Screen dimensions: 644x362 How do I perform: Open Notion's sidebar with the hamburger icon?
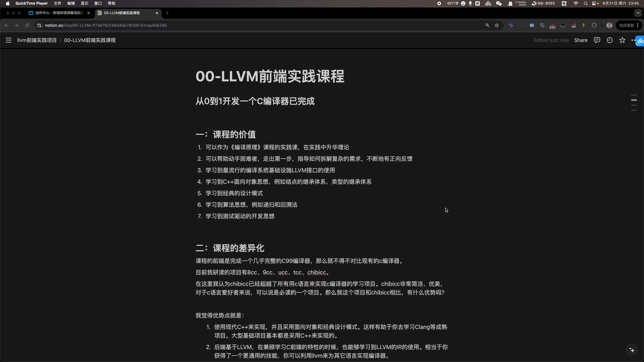pos(8,40)
